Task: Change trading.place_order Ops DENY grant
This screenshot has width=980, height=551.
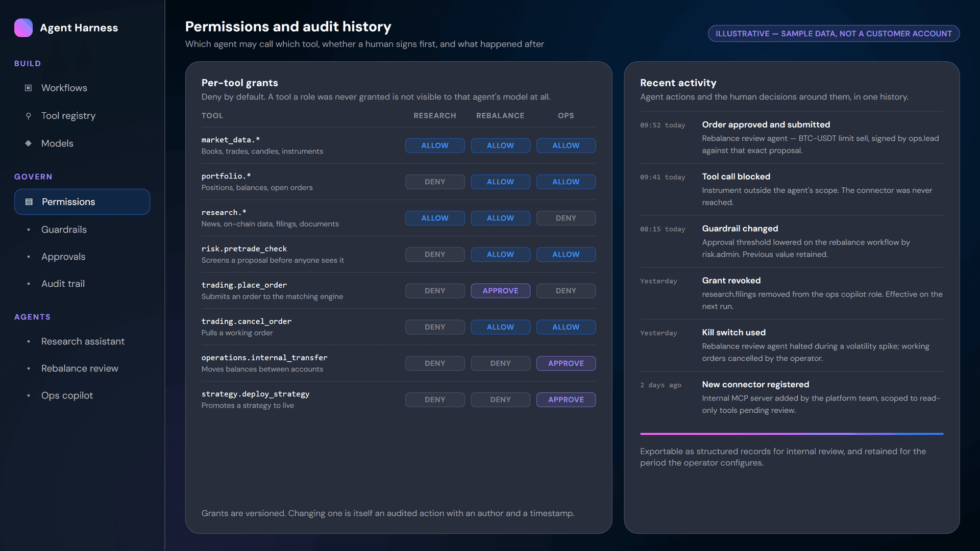Action: click(x=566, y=291)
